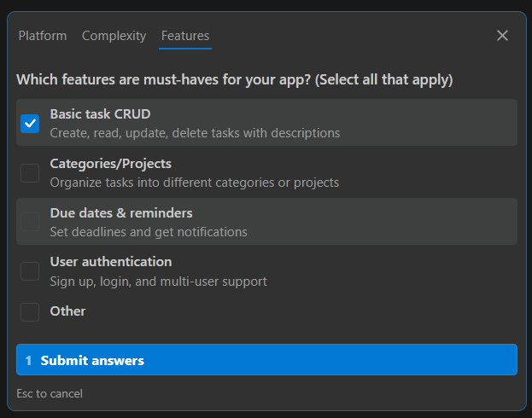Toggle the Other option checkbox
532x418 pixels.
pos(30,311)
